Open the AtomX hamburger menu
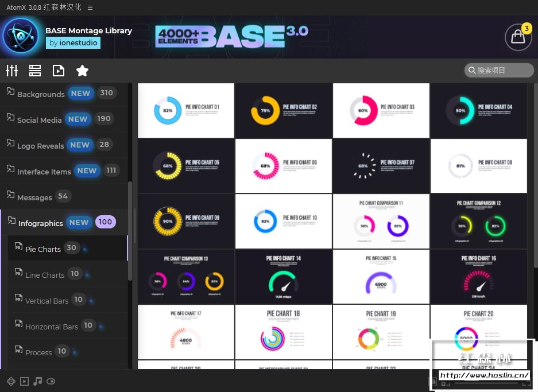The height and width of the screenshot is (392, 538). [x=90, y=7]
